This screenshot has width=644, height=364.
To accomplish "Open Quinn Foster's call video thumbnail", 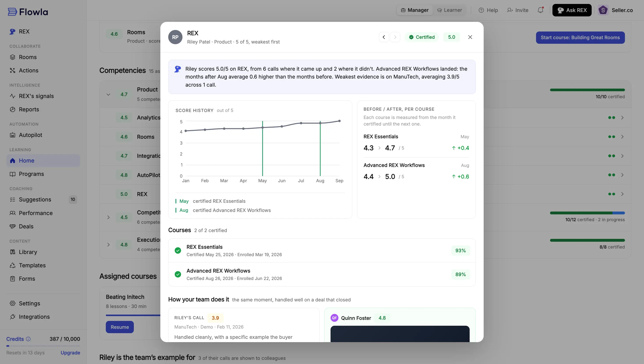I will click(x=400, y=334).
